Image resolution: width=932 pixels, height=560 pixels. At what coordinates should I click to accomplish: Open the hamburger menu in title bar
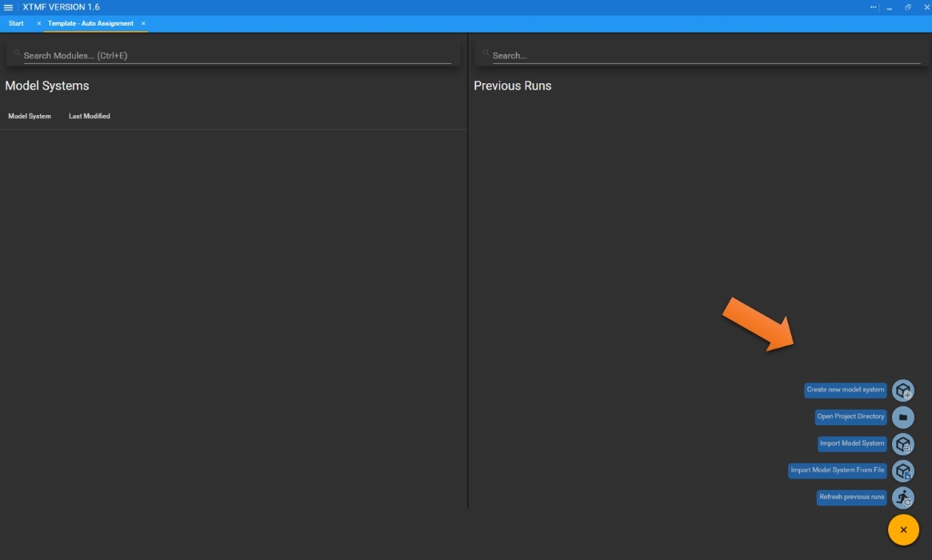(x=9, y=7)
